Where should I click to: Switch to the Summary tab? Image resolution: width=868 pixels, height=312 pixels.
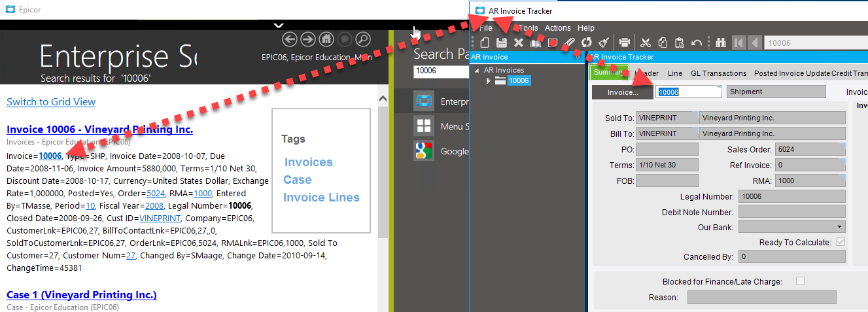[609, 73]
